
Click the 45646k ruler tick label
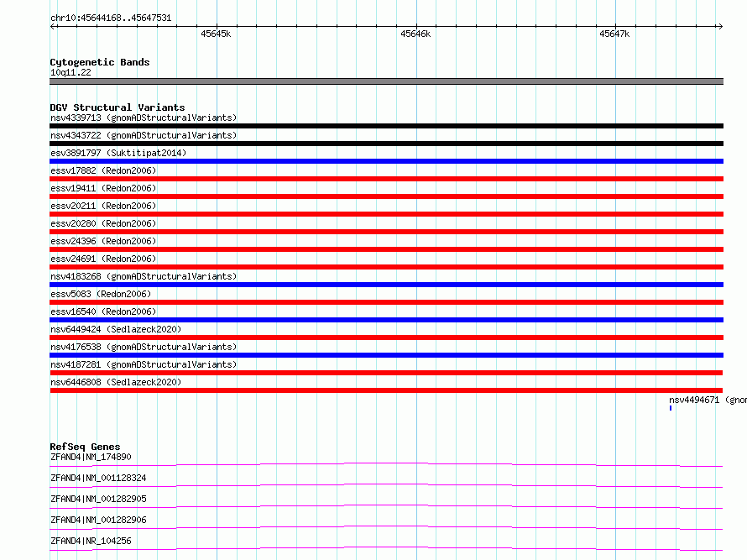(415, 34)
